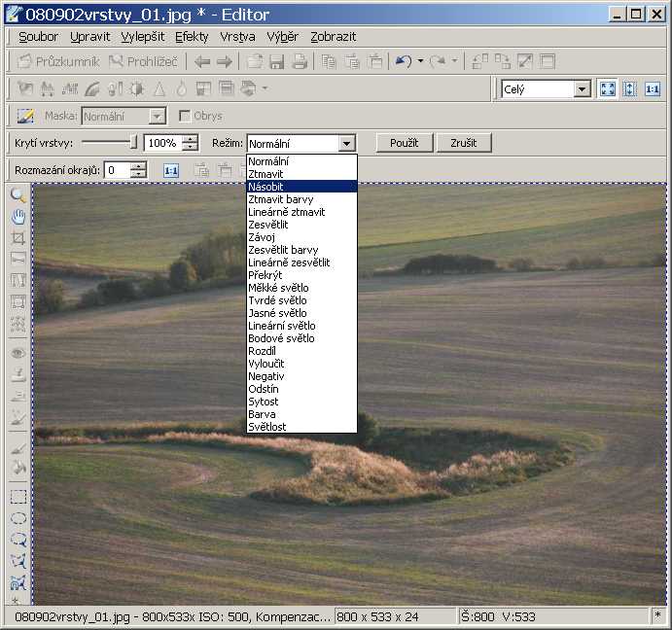The width and height of the screenshot is (672, 630).
Task: Choose the red-eye removal tool
Action: pos(18,353)
